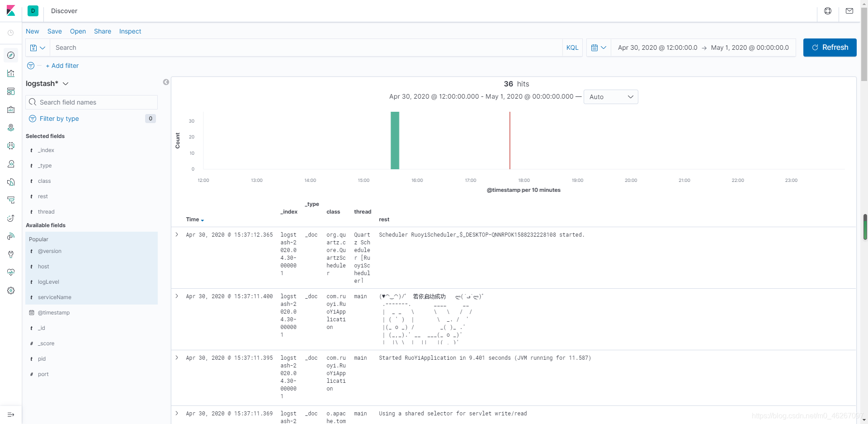Open the filter options icon
Screen dimensions: 868x424
tap(31, 66)
